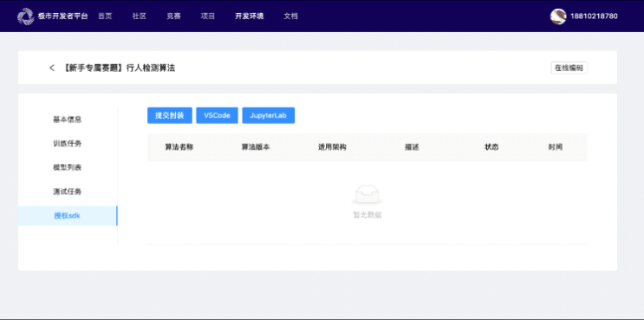Viewport: 644px width, 320px height.
Task: Open the 竞赛 navigation item
Action: click(x=173, y=16)
